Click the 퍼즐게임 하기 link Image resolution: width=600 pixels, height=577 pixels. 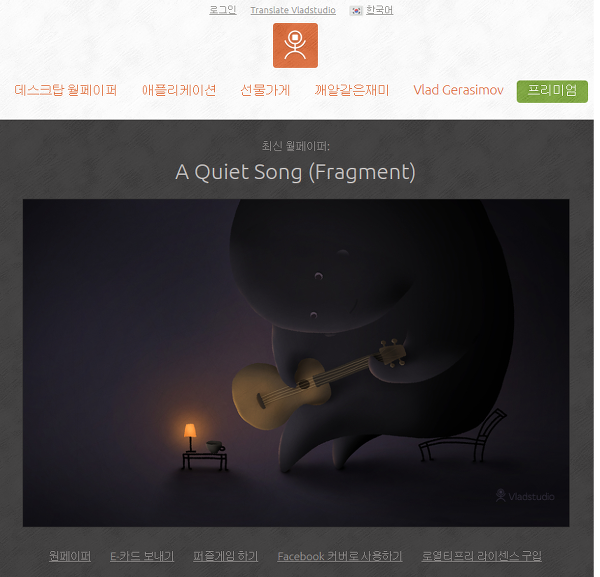click(225, 556)
